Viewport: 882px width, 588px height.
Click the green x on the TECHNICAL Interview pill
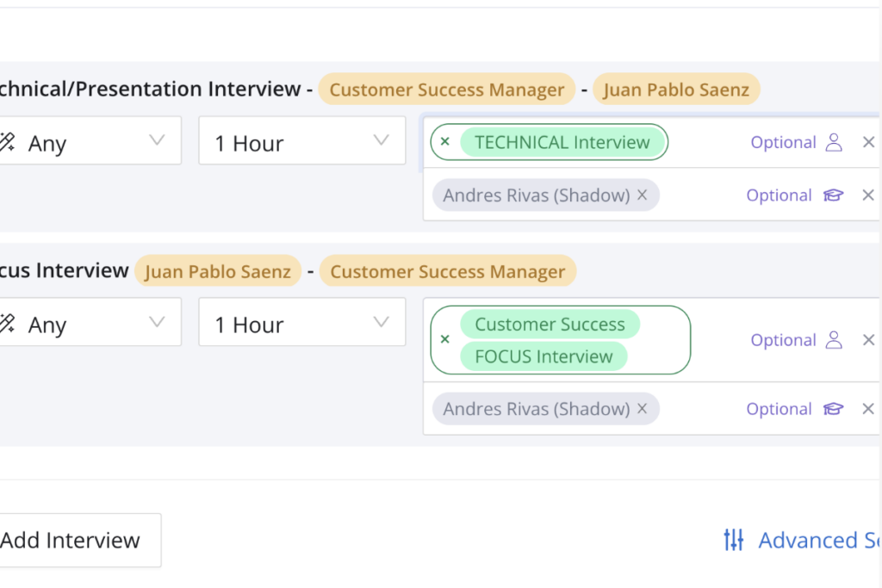(445, 142)
